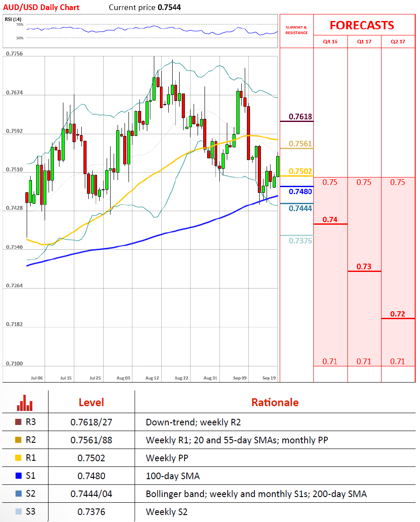
Task: Select the Q4 16 forecast column header
Action: [330, 42]
